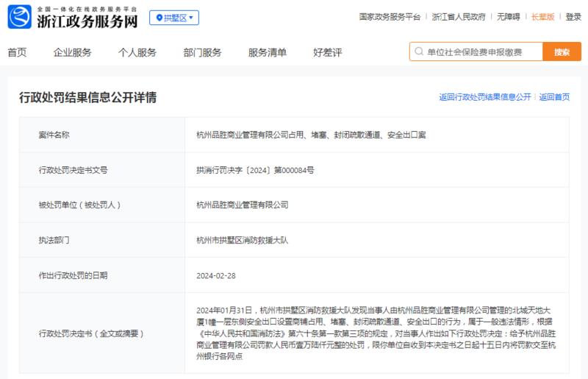
Task: Click the magnifier icon in the search box
Action: [419, 52]
